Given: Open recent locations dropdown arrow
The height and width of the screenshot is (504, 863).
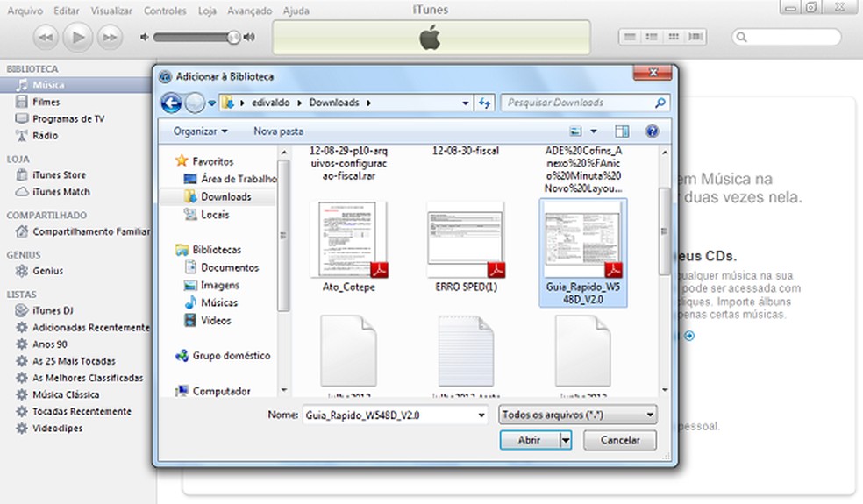Looking at the screenshot, I should pyautogui.click(x=211, y=103).
